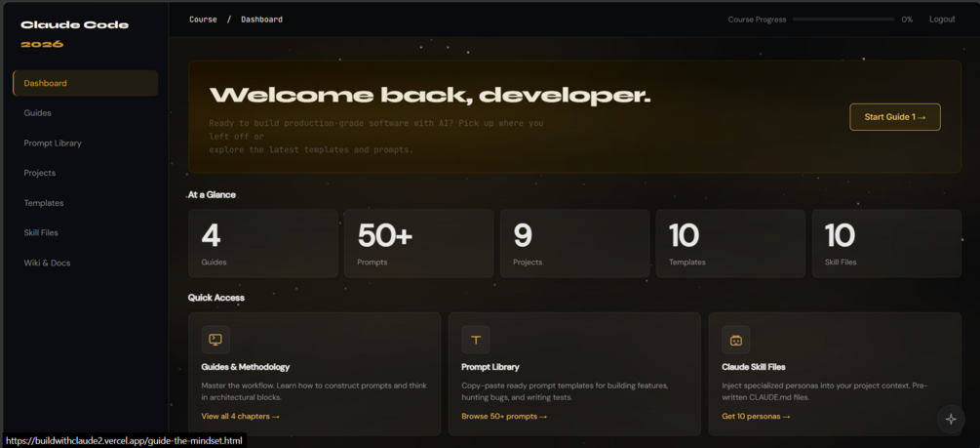Click the Guides & Methodology monitor icon

[x=216, y=340]
